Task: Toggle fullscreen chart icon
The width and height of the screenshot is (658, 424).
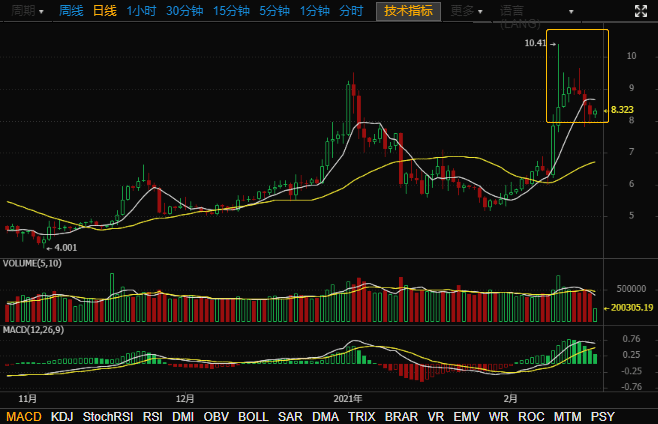Action: point(641,11)
